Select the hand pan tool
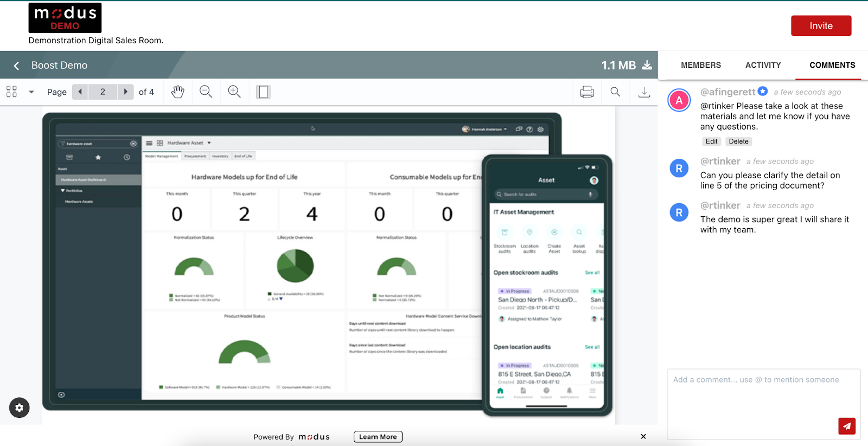The width and height of the screenshot is (868, 446). point(178,92)
